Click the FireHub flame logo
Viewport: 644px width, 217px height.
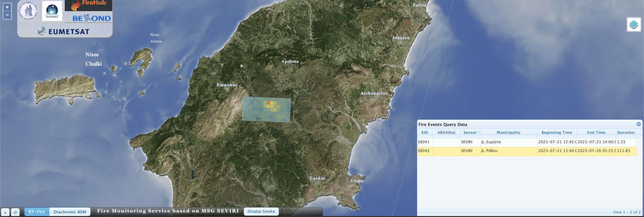click(x=88, y=5)
